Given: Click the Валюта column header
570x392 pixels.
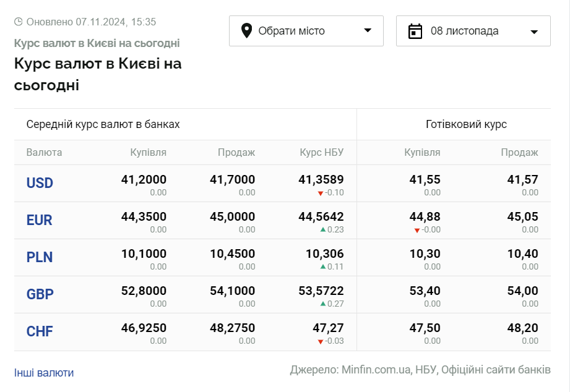Looking at the screenshot, I should click(44, 152).
